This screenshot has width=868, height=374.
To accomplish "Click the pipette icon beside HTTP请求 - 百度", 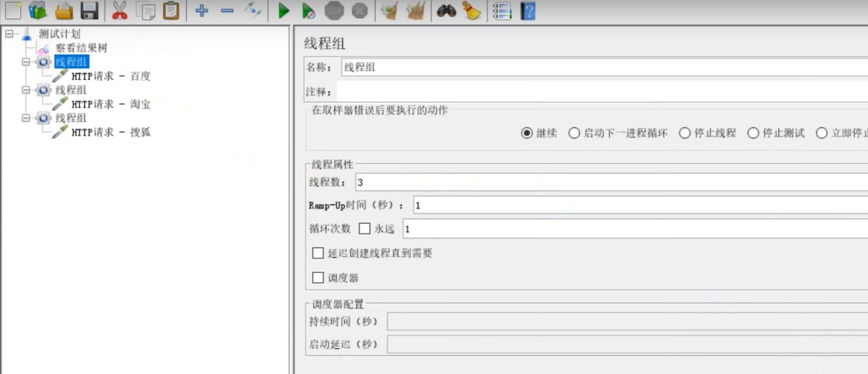I will click(x=60, y=76).
